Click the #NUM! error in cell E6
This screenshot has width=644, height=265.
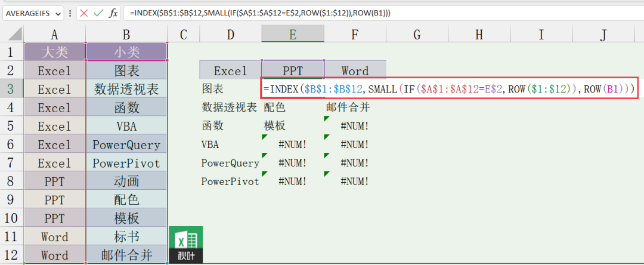point(293,144)
